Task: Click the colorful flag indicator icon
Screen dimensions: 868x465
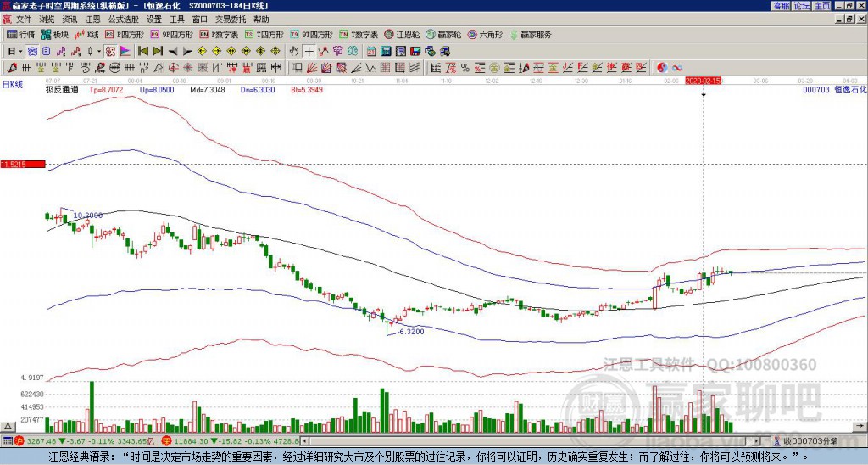Action: click(125, 51)
